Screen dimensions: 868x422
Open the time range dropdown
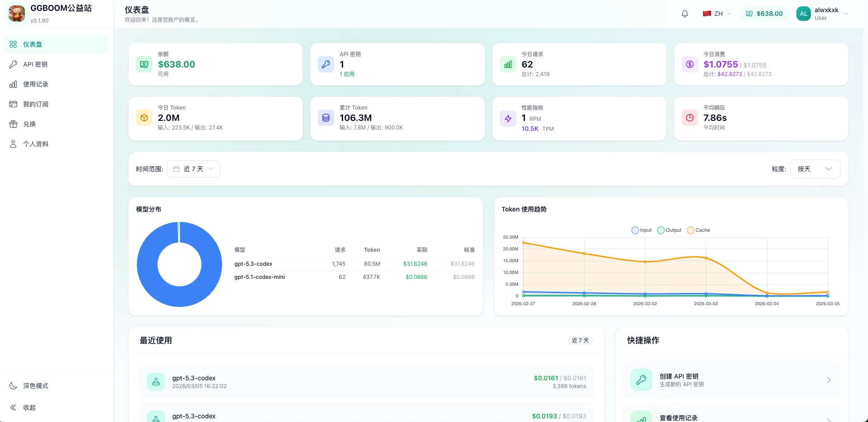pos(194,169)
